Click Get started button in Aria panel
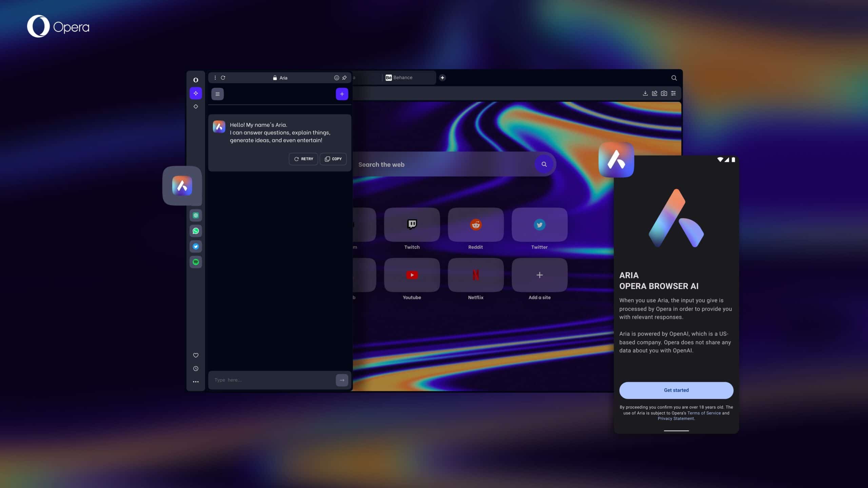 tap(676, 390)
